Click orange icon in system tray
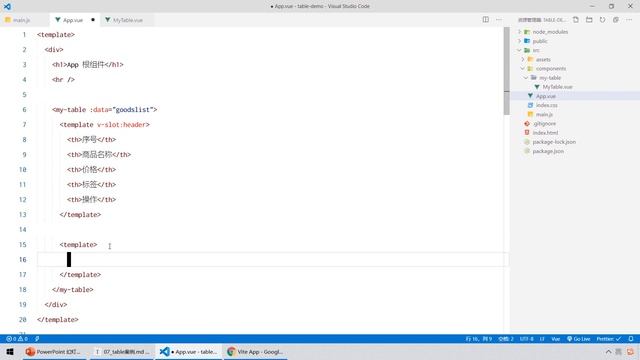 [x=631, y=352]
